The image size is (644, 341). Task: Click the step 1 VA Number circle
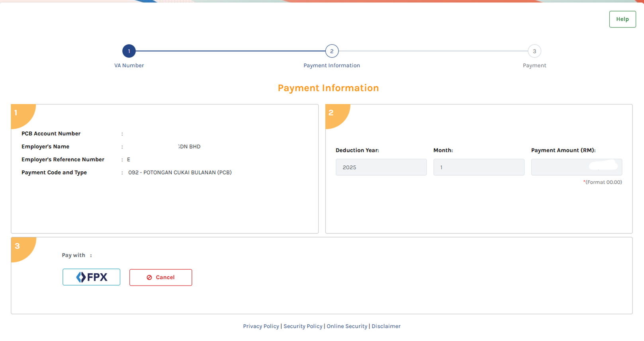(x=129, y=51)
